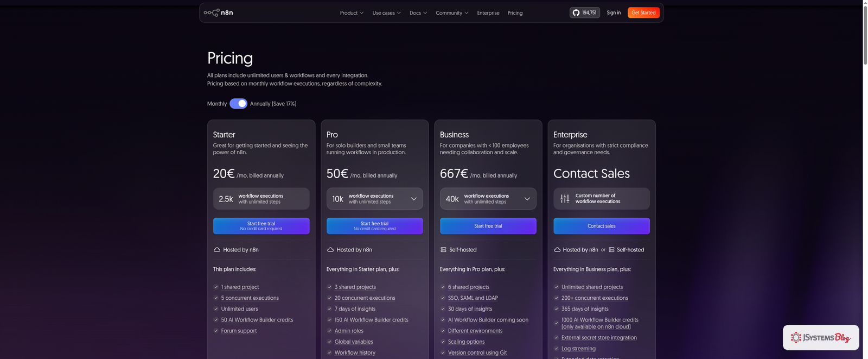Click checkmark beside 6 shared projects
The image size is (868, 359).
443,287
